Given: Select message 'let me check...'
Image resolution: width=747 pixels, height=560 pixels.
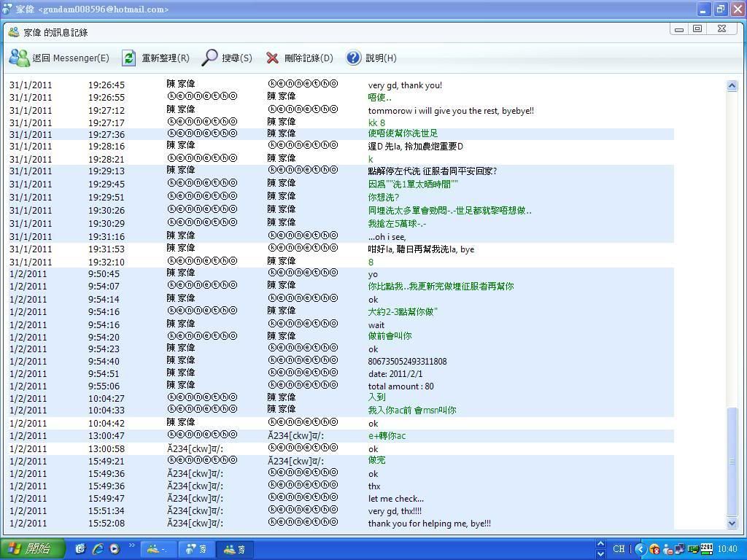Looking at the screenshot, I should pos(396,499).
